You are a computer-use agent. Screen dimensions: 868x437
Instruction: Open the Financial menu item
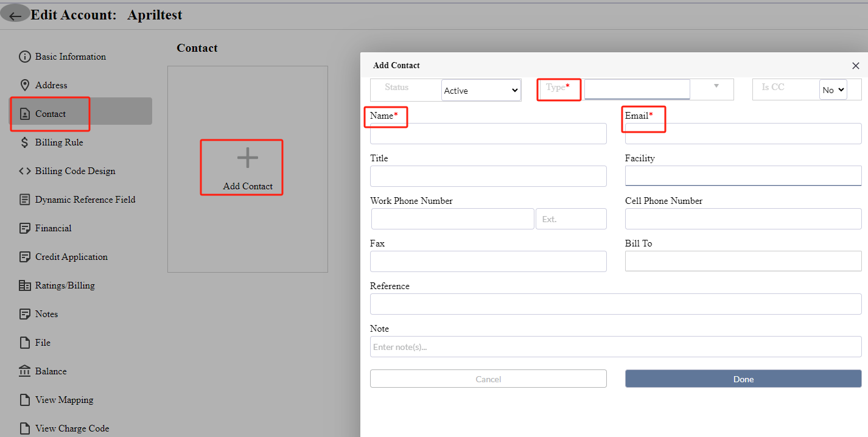pos(54,228)
